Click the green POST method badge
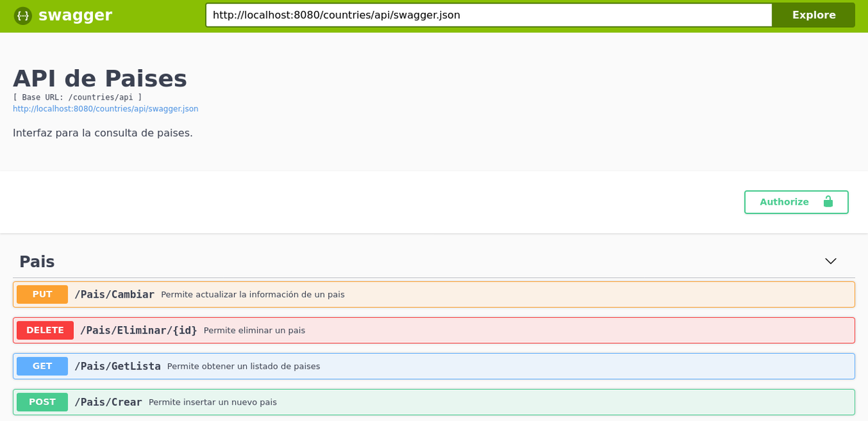The image size is (868, 421). pyautogui.click(x=42, y=402)
